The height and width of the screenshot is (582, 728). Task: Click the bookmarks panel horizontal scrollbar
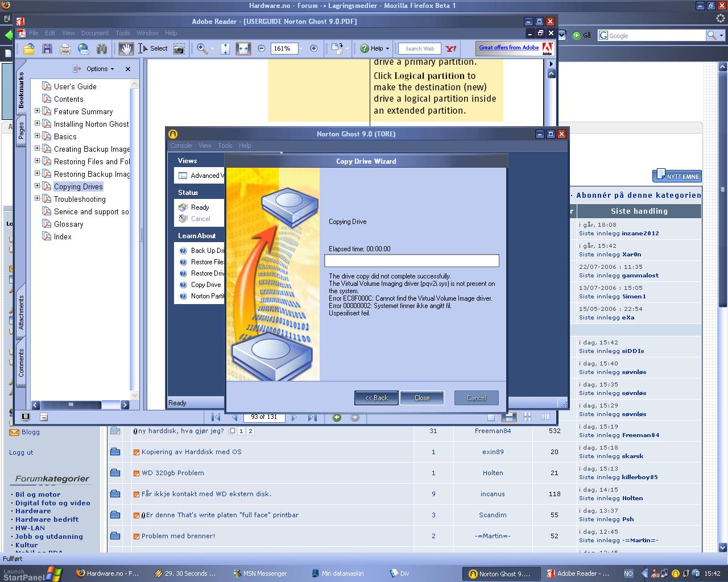pyautogui.click(x=81, y=405)
